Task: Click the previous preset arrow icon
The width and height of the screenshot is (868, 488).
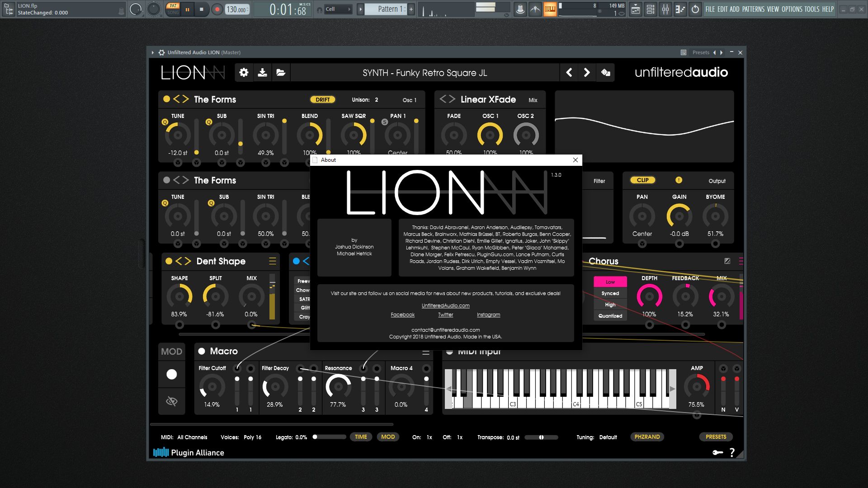Action: pos(569,72)
